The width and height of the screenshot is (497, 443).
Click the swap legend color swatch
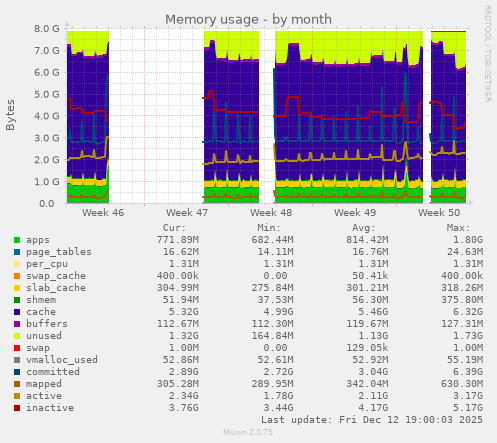(x=17, y=348)
